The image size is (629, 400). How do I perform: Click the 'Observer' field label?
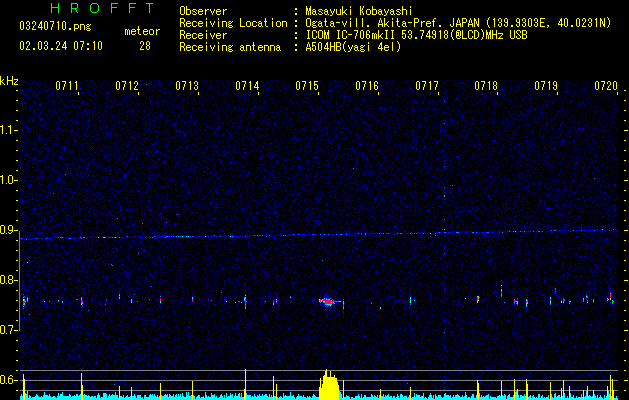[203, 11]
